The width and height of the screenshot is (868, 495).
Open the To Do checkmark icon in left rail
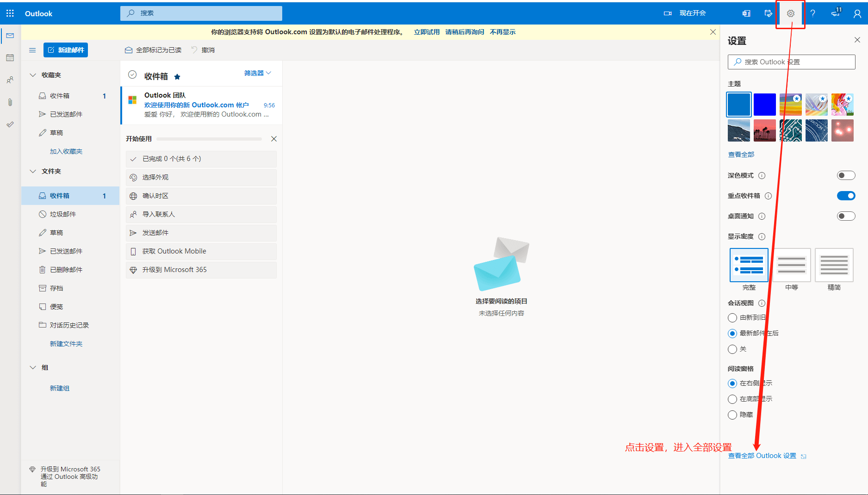pyautogui.click(x=10, y=124)
